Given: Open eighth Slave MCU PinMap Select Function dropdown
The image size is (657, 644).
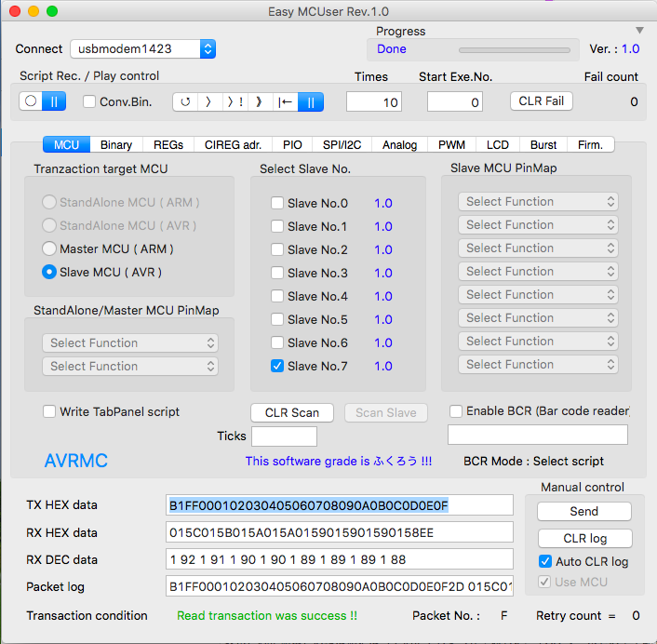Looking at the screenshot, I should coord(538,365).
